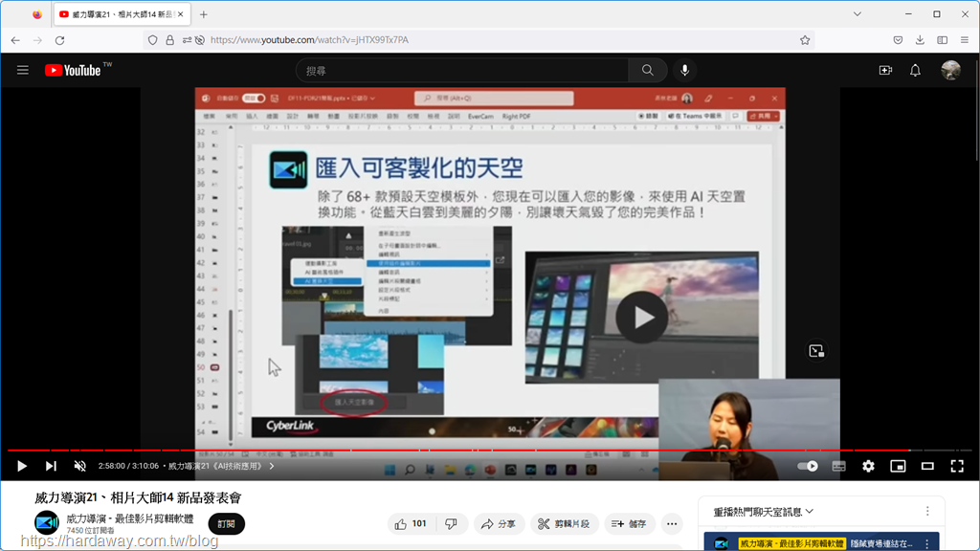Bookmark this page with the star
The height and width of the screenshot is (551, 980).
[x=805, y=40]
